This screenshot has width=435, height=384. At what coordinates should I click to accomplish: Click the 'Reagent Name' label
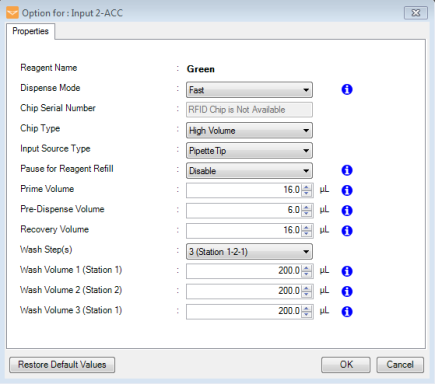point(49,68)
